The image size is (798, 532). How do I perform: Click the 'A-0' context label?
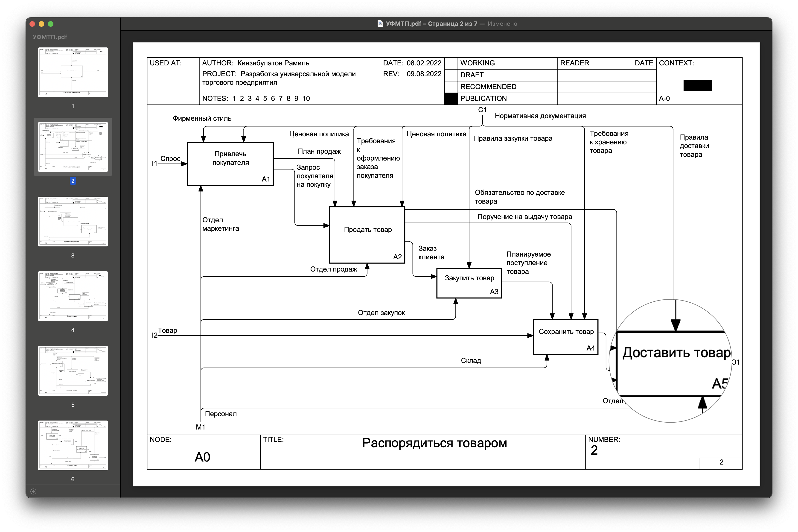664,99
